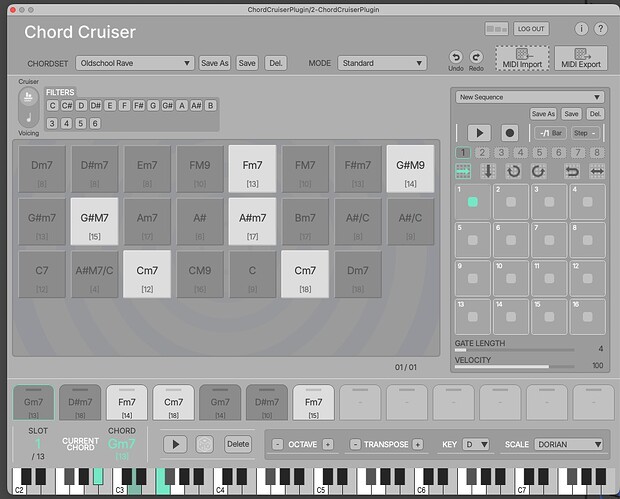Viewport: 620px width, 499px height.
Task: Open the KEY D dropdown
Action: tap(476, 444)
